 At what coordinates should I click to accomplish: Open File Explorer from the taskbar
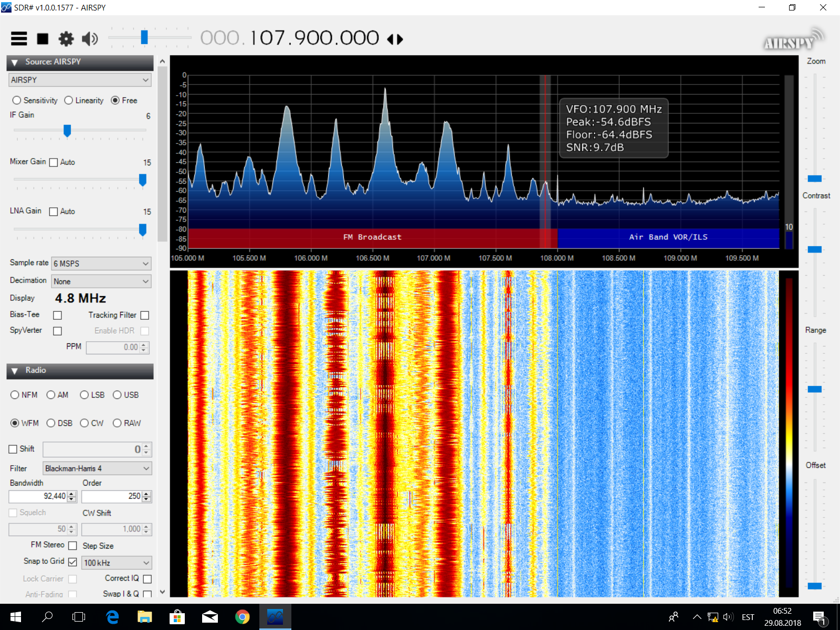coord(144,617)
